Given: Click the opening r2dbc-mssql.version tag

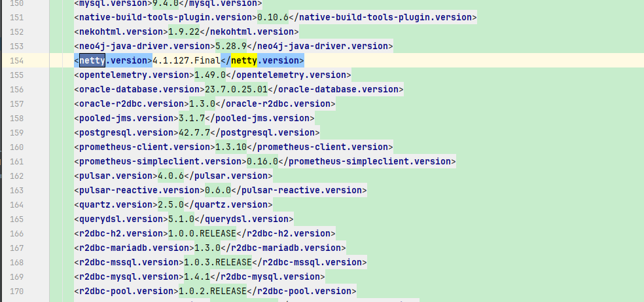Looking at the screenshot, I should 129,262.
